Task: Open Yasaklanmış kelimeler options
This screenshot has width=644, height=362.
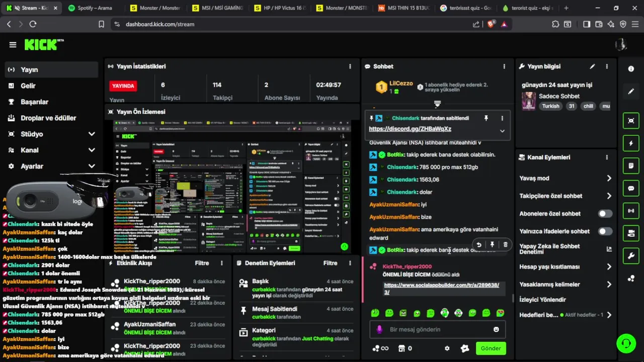Action: tap(566, 285)
